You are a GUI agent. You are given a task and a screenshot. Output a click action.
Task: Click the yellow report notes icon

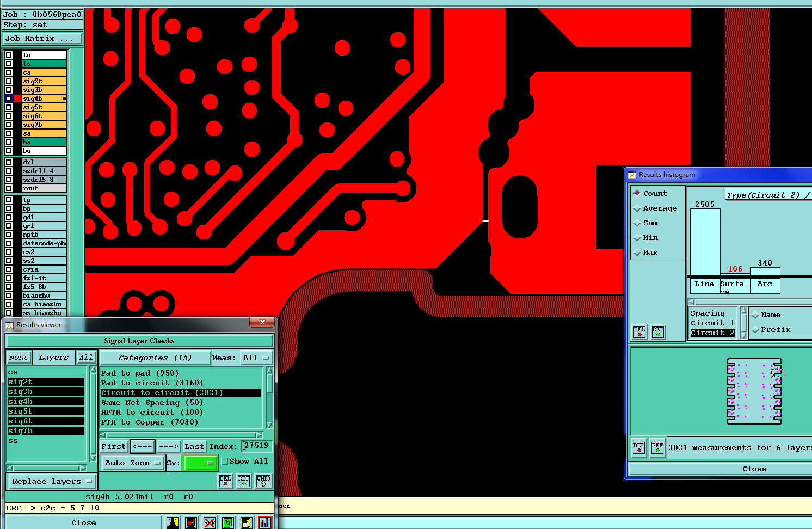click(x=246, y=522)
